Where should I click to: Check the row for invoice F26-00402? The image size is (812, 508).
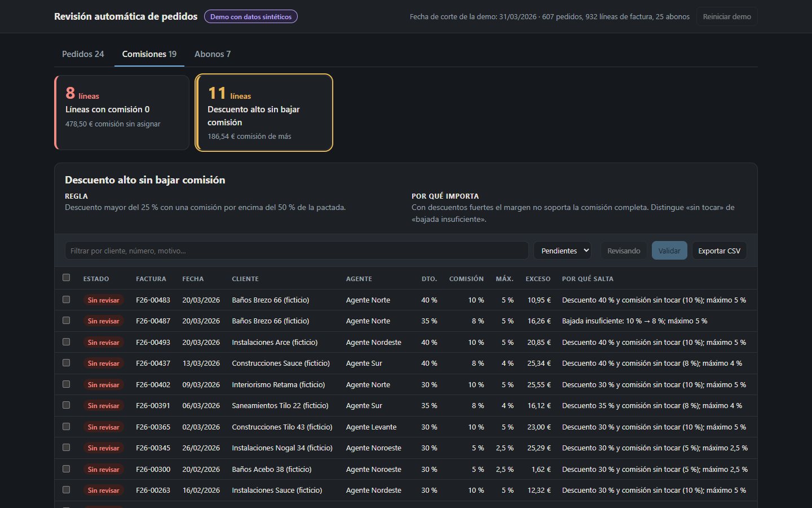[x=67, y=384]
